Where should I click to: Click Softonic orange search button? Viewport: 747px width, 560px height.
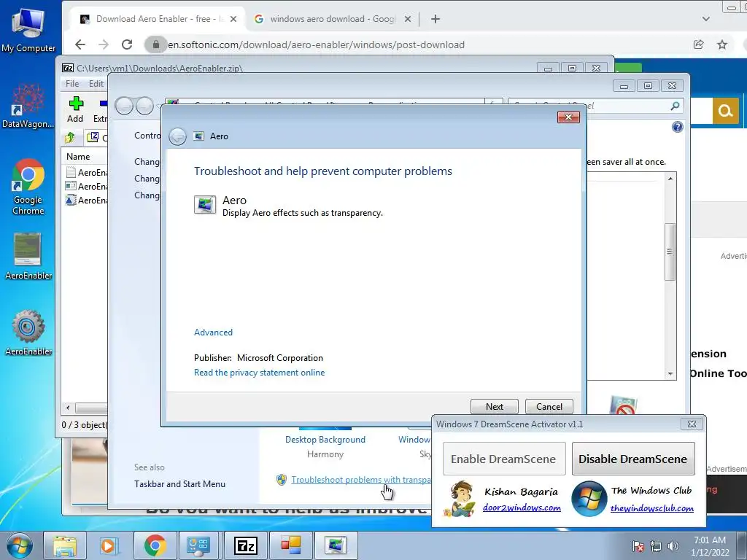click(x=725, y=111)
